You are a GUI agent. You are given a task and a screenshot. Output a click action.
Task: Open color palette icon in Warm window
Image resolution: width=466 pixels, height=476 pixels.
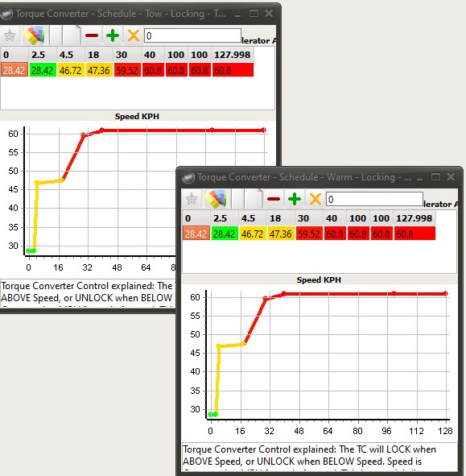pyautogui.click(x=216, y=199)
